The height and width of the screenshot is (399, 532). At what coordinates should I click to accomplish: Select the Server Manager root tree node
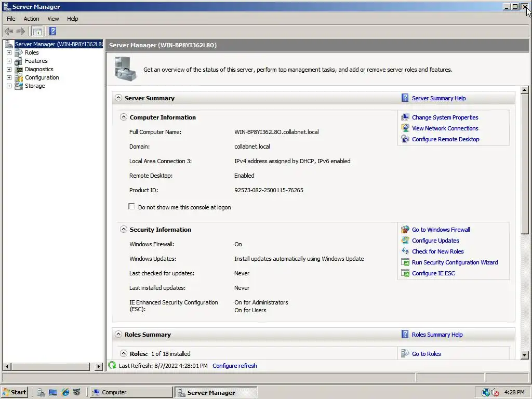(58, 44)
